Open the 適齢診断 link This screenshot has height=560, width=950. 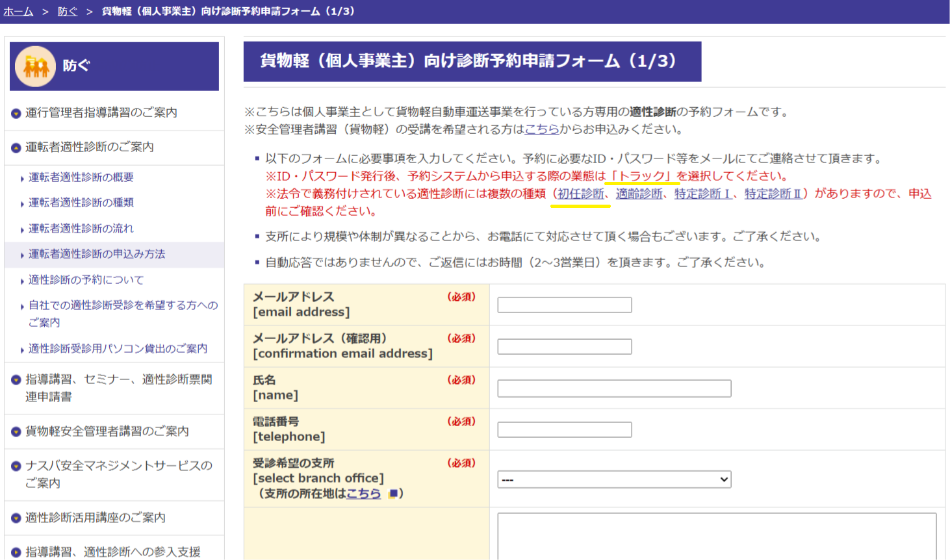639,194
